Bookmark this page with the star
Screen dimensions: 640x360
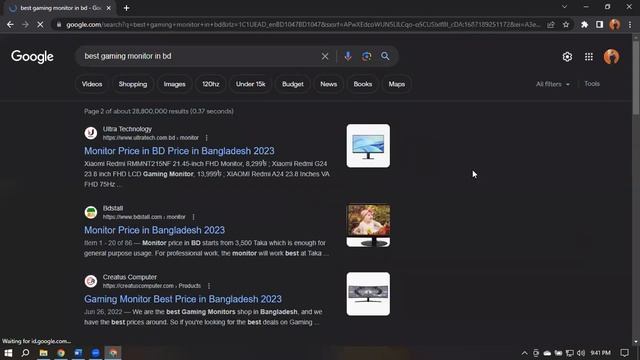(x=566, y=25)
